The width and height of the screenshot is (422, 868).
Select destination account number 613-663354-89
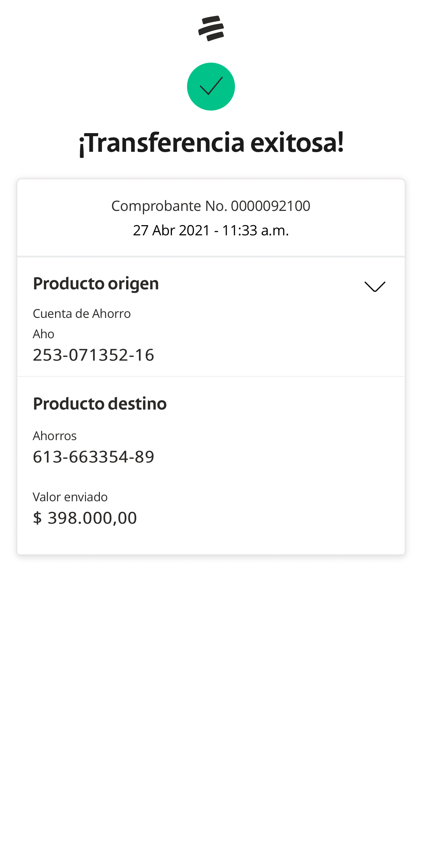[x=93, y=457]
